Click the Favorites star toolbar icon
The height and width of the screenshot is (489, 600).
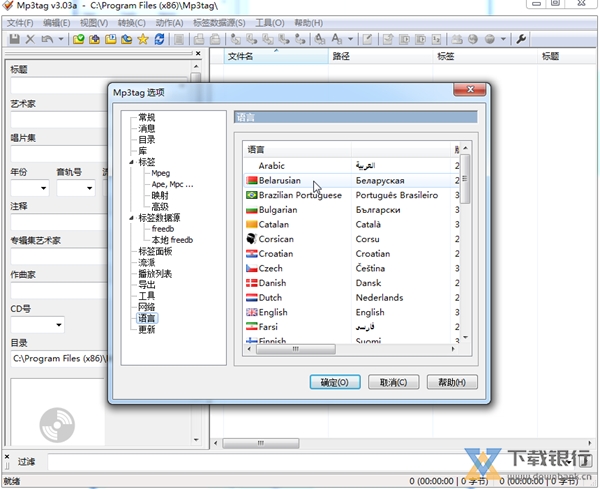point(143,39)
